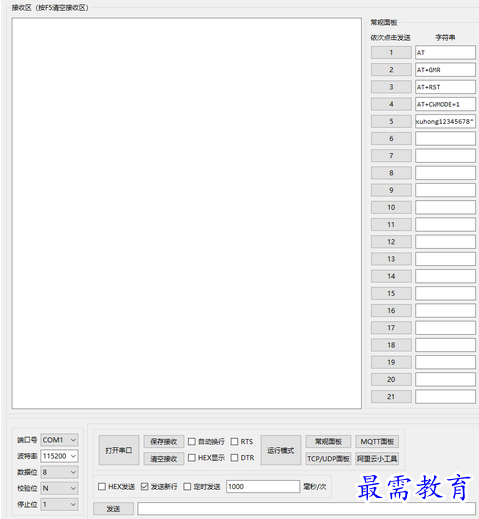Click the 清空接收 button
Screen dimensions: 479x519
pos(164,459)
